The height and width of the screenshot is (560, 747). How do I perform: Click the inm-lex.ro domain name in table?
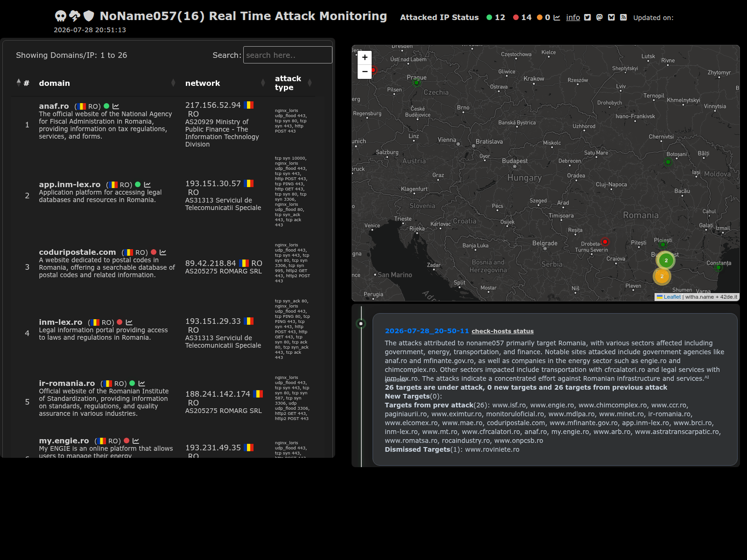click(x=61, y=322)
